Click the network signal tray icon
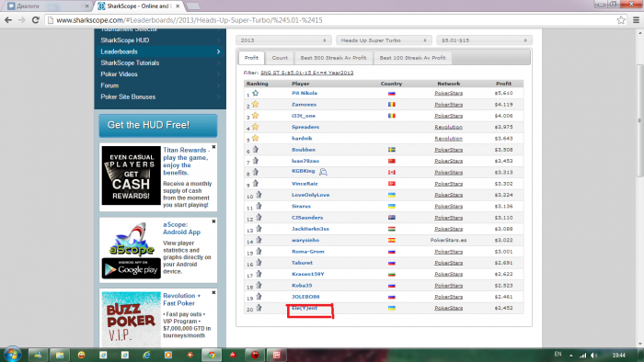Viewport: 644px width, 362px height. tap(582, 356)
